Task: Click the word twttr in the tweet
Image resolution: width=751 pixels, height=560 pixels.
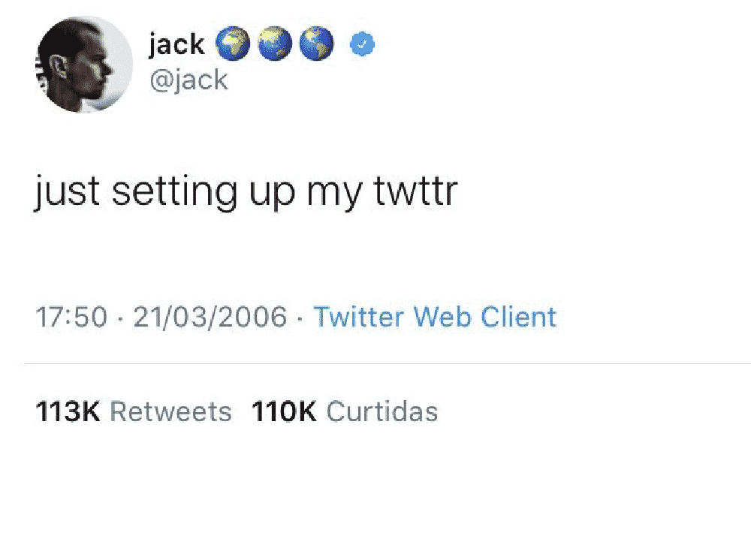Action: click(416, 191)
